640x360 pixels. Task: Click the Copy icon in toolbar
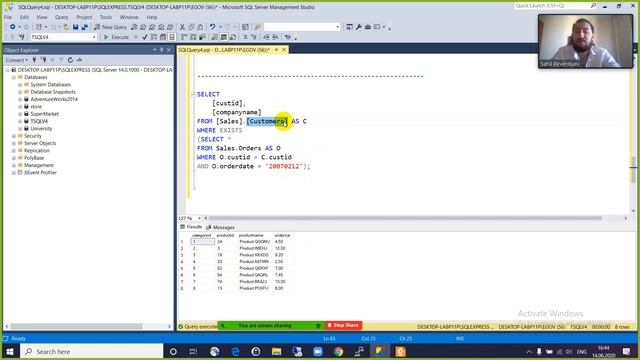191,27
